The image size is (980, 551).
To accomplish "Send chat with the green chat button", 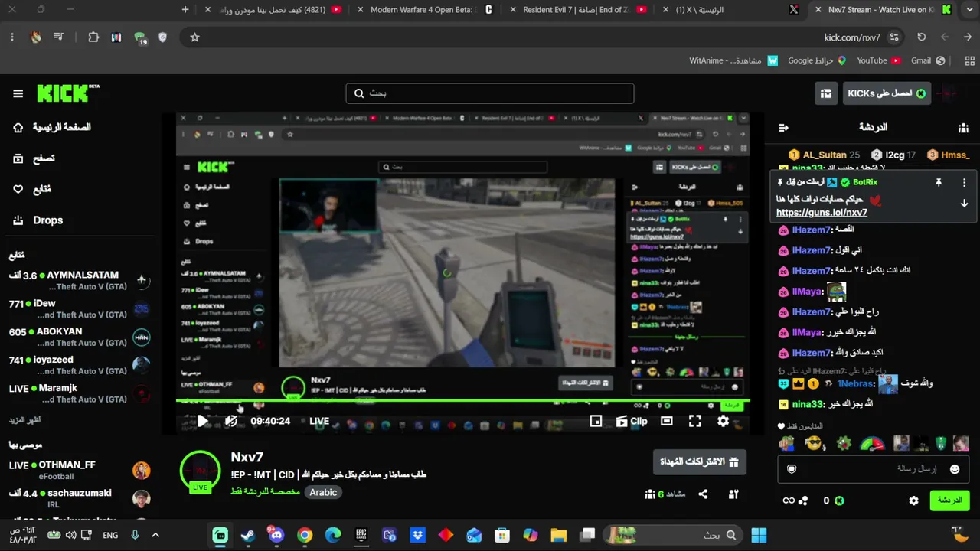I will (x=949, y=500).
